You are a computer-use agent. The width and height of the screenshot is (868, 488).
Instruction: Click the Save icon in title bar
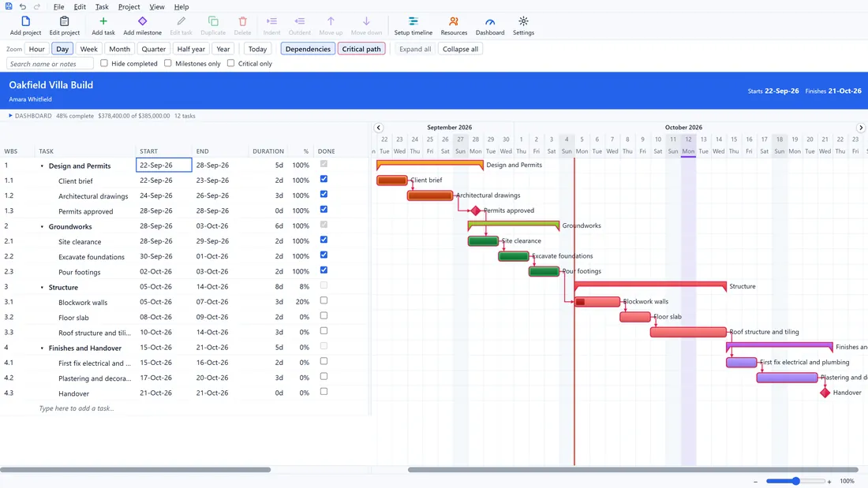pos(9,6)
